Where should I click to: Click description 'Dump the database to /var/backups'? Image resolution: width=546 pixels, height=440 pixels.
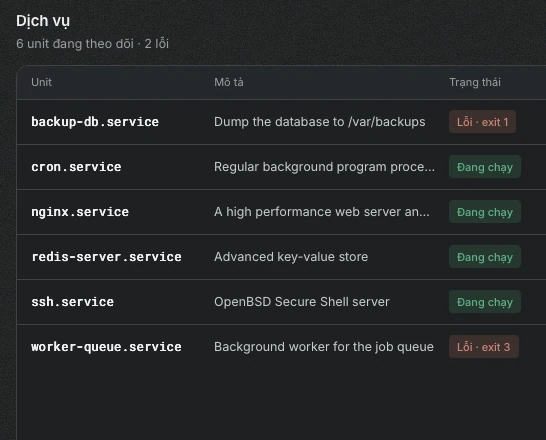320,122
